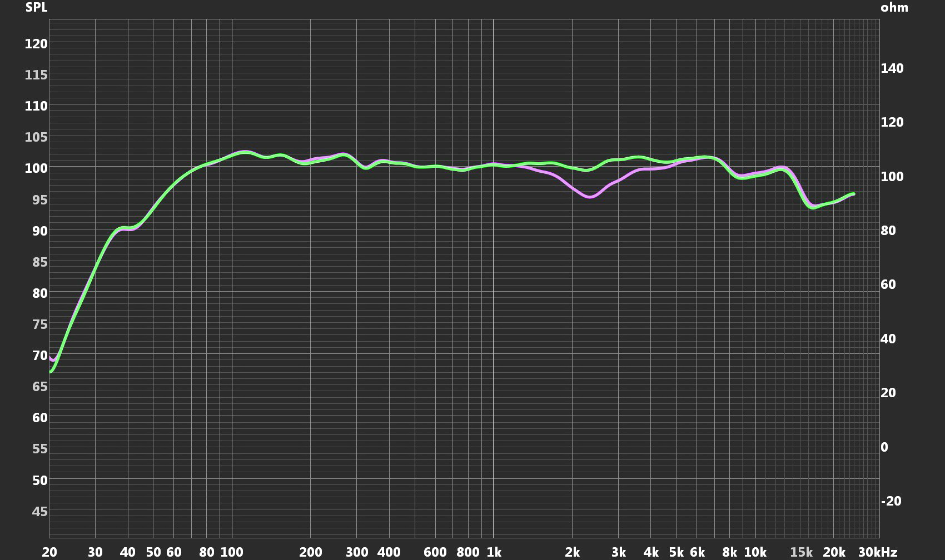
Task: Click the ohm axis title
Action: click(894, 7)
